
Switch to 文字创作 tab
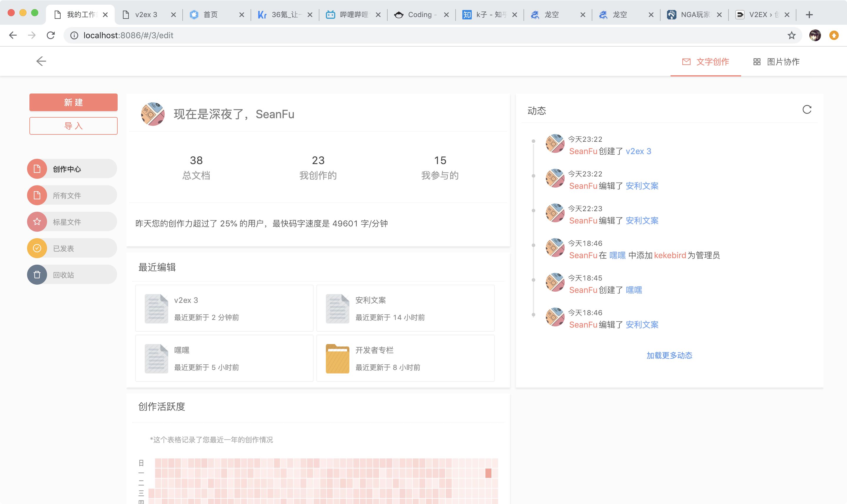[x=705, y=62]
